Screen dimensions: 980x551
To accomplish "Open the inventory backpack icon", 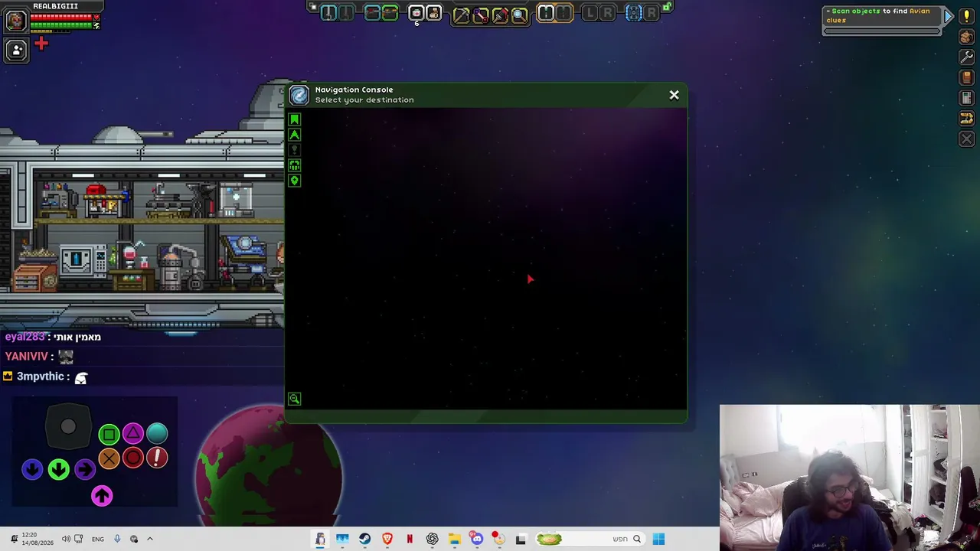I will tap(966, 37).
